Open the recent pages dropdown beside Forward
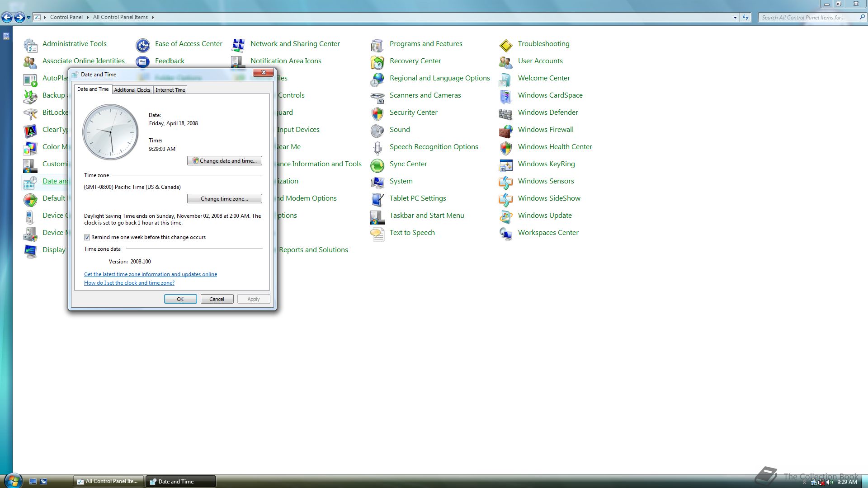The height and width of the screenshot is (488, 868). [28, 18]
